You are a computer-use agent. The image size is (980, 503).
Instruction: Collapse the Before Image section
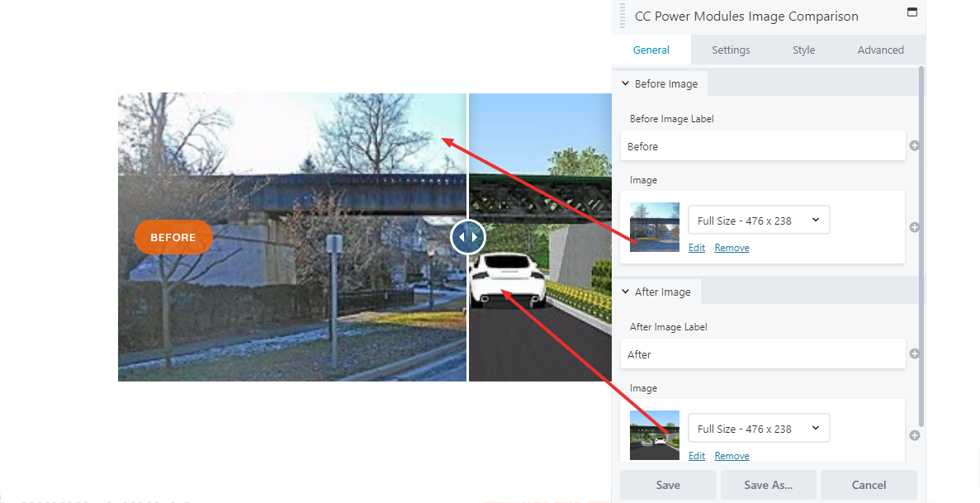(x=660, y=83)
